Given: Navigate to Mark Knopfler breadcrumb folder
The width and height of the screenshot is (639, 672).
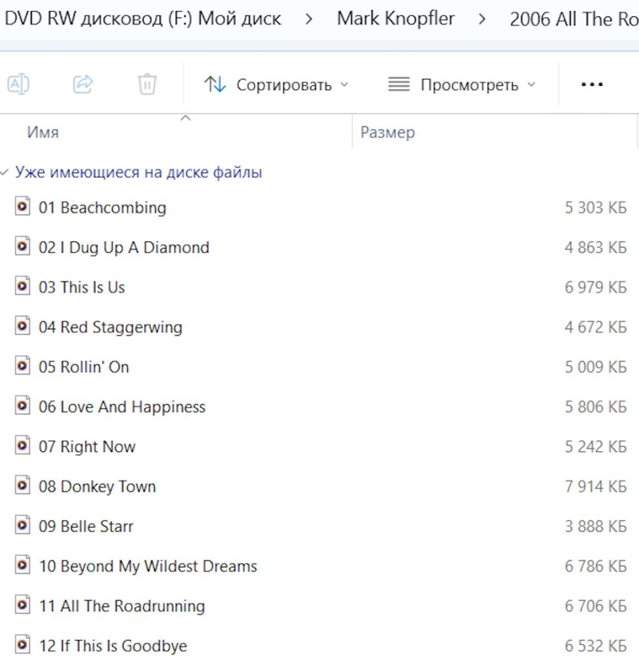Looking at the screenshot, I should coord(396,19).
